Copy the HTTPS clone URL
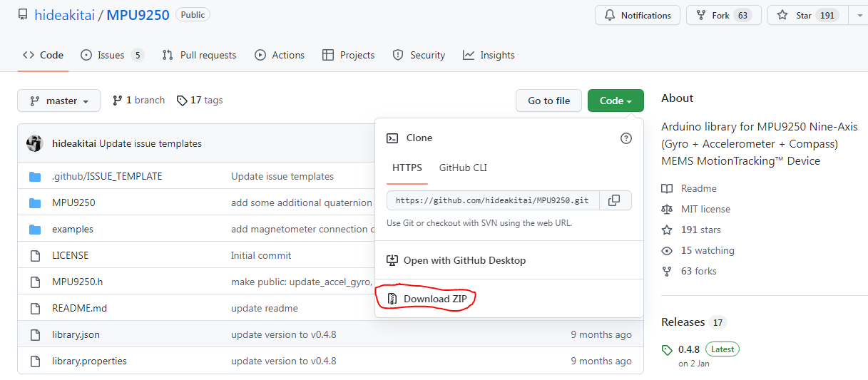Image resolution: width=868 pixels, height=380 pixels. point(614,200)
